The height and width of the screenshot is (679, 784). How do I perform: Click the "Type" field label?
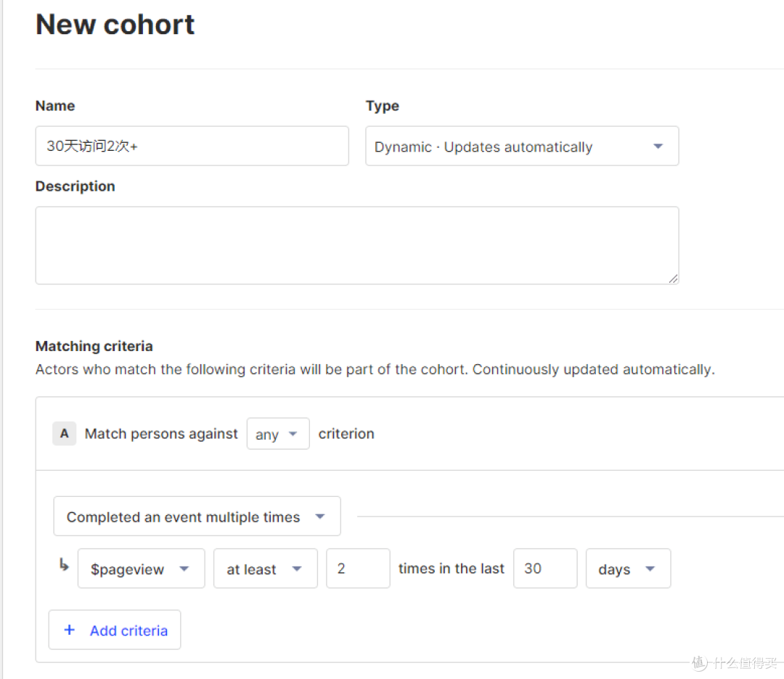tap(383, 106)
